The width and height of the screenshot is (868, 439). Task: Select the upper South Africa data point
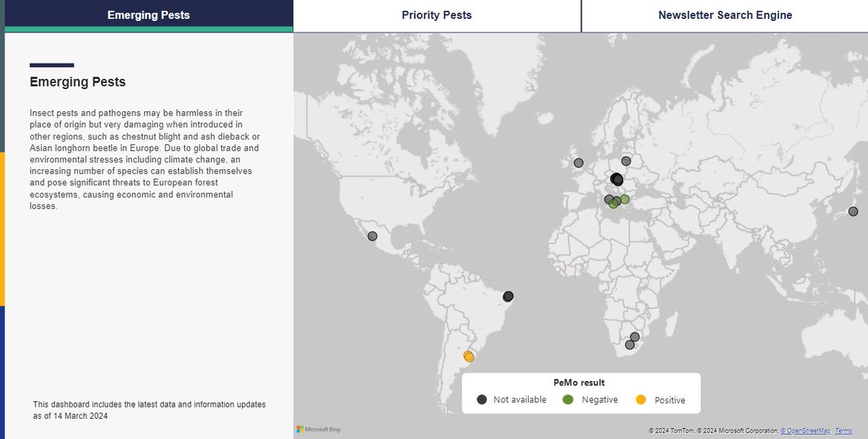point(635,337)
